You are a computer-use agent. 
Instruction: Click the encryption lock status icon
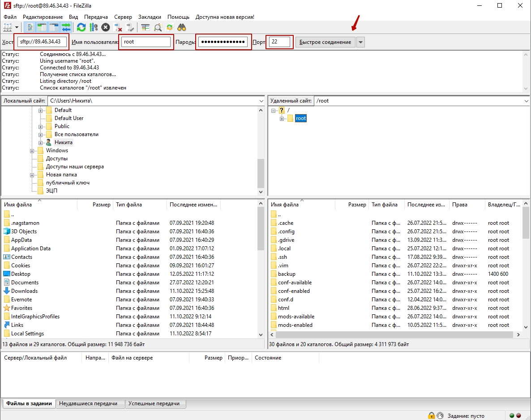click(x=431, y=416)
